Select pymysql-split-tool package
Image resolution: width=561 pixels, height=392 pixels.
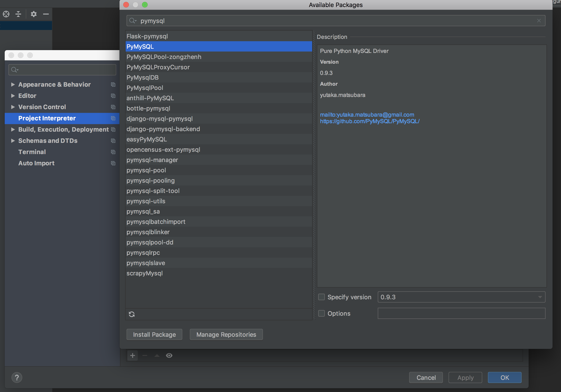[x=219, y=191]
